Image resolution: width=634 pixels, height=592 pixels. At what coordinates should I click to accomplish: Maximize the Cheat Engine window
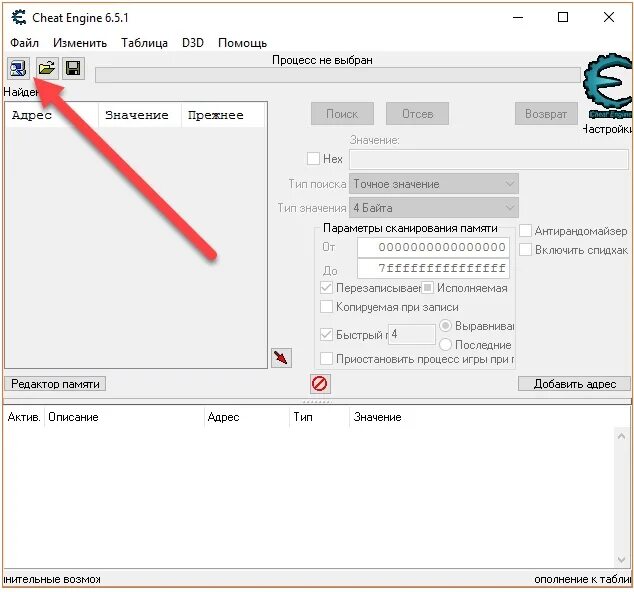pyautogui.click(x=563, y=17)
